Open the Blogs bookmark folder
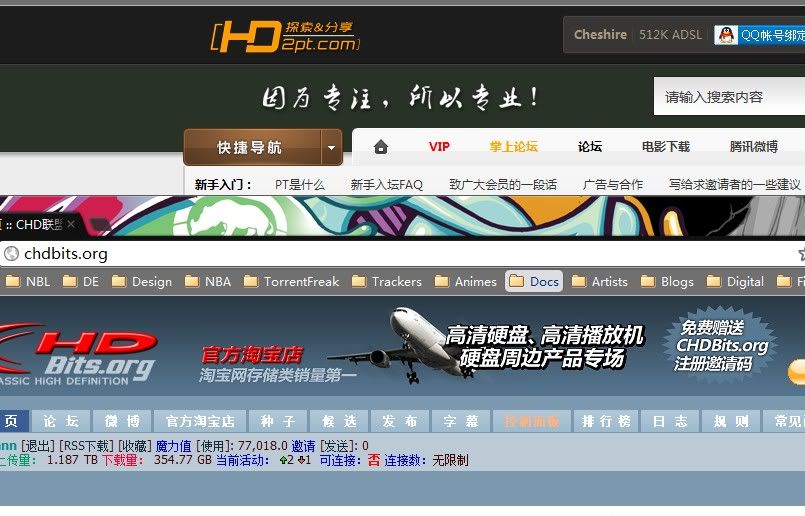Viewport: 805px width, 516px height. [x=667, y=281]
